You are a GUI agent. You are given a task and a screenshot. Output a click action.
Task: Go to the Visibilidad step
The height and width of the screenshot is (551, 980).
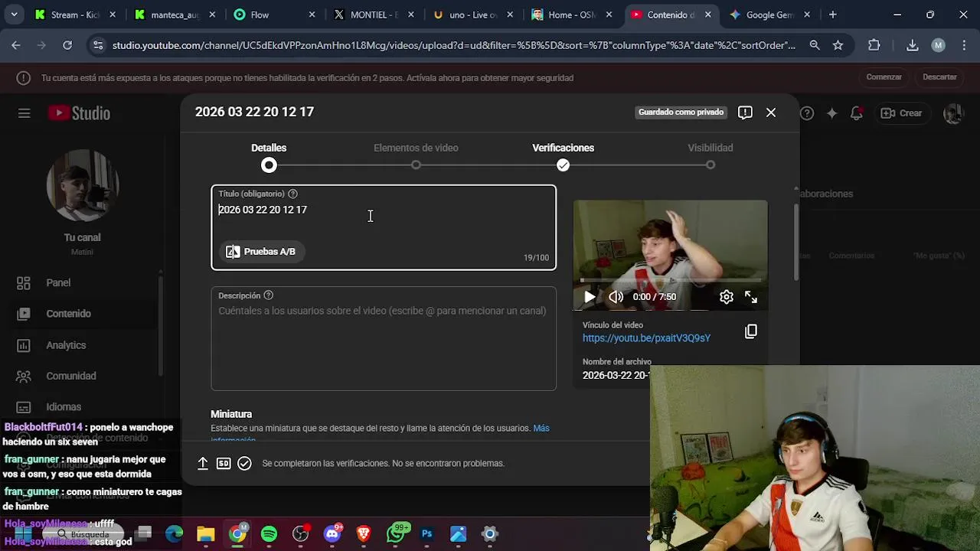710,156
